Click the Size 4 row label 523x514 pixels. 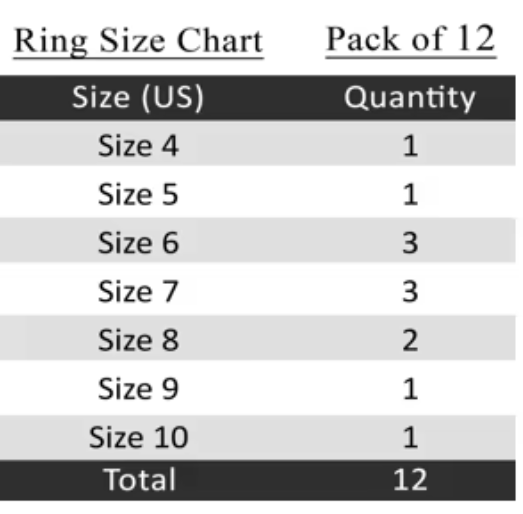pos(138,145)
